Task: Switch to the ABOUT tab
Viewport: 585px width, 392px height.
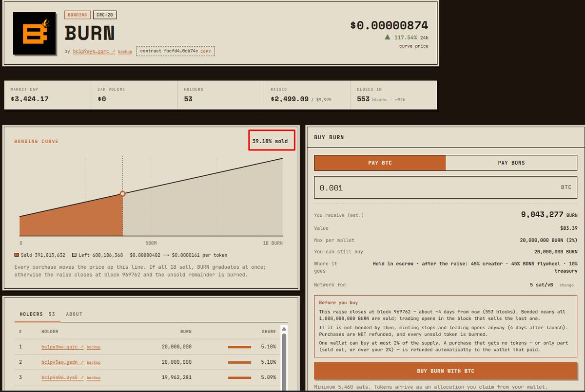Action: click(x=74, y=314)
